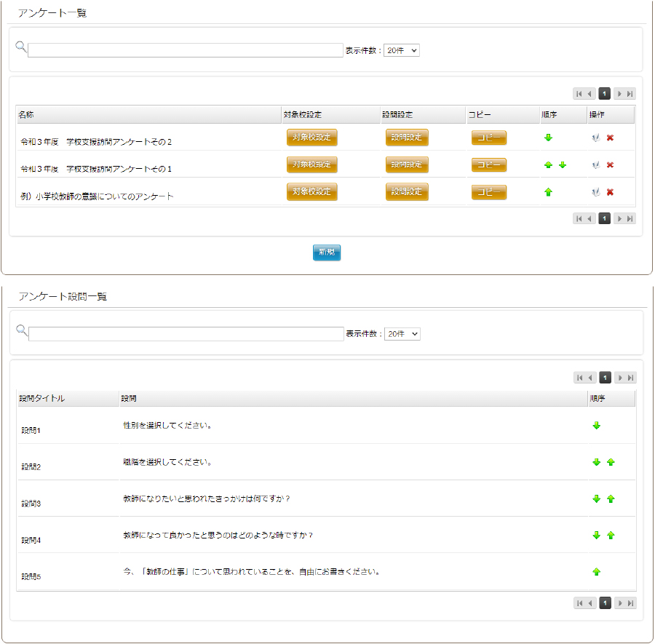Move 設問5 up with green arrow
Viewport: 655px width, 644px height.
tap(597, 572)
